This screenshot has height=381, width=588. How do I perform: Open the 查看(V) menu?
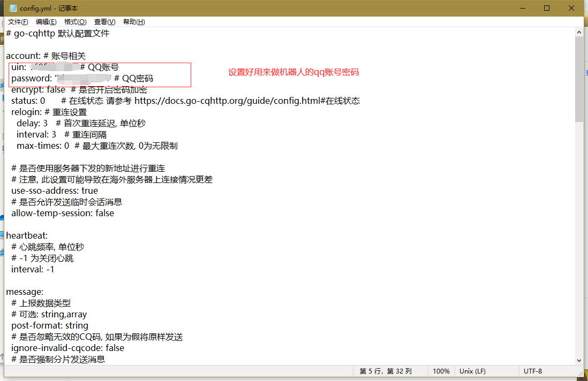click(104, 22)
